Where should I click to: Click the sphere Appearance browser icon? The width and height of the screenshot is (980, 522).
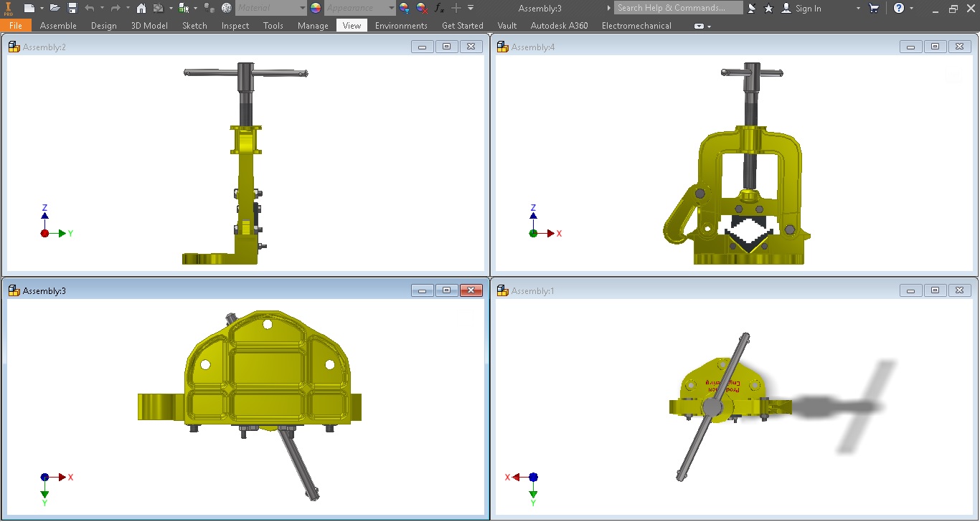(227, 8)
